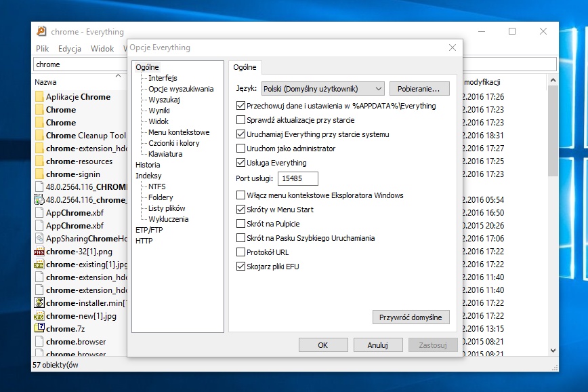Open the Edycja menu

click(x=70, y=49)
